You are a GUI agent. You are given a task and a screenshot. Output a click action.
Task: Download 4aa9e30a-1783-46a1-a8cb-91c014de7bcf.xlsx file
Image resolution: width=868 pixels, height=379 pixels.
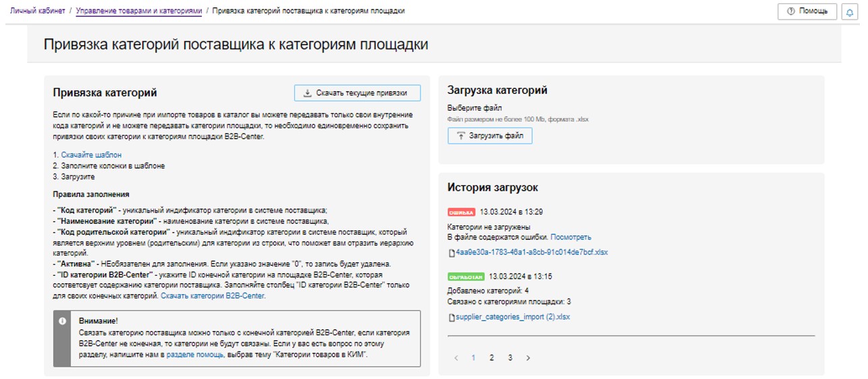pos(531,252)
